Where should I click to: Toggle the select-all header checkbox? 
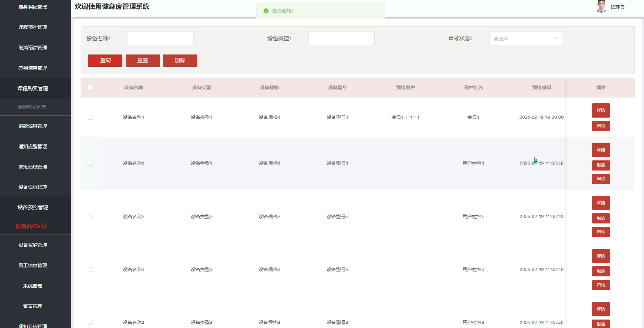coord(90,87)
